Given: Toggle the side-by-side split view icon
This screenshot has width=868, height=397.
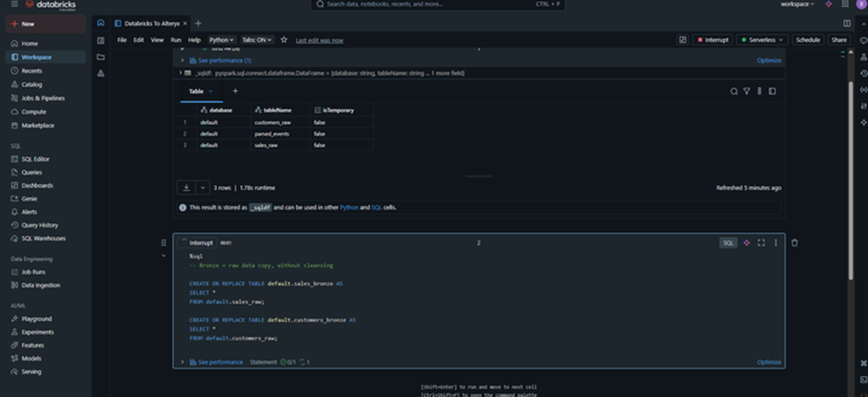Looking at the screenshot, I should (x=846, y=23).
